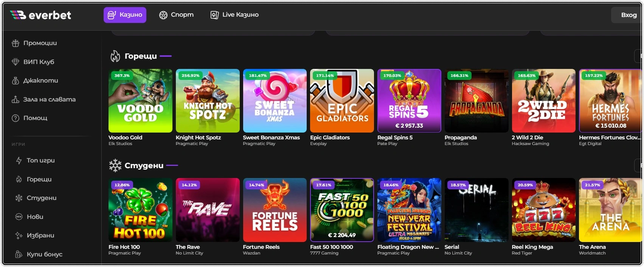644x267 pixels.
Task: Click the lightning icon beside Топ игри
Action: click(x=19, y=161)
